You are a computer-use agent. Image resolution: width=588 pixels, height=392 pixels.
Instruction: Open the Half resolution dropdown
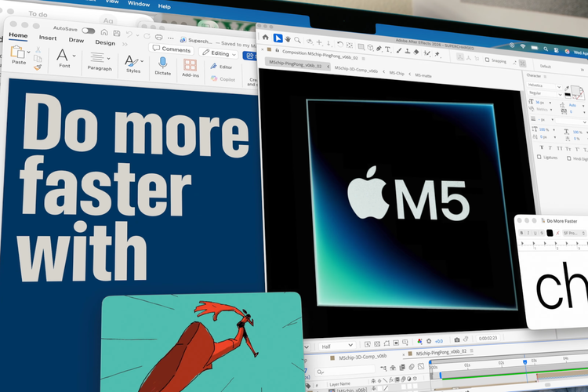(337, 346)
